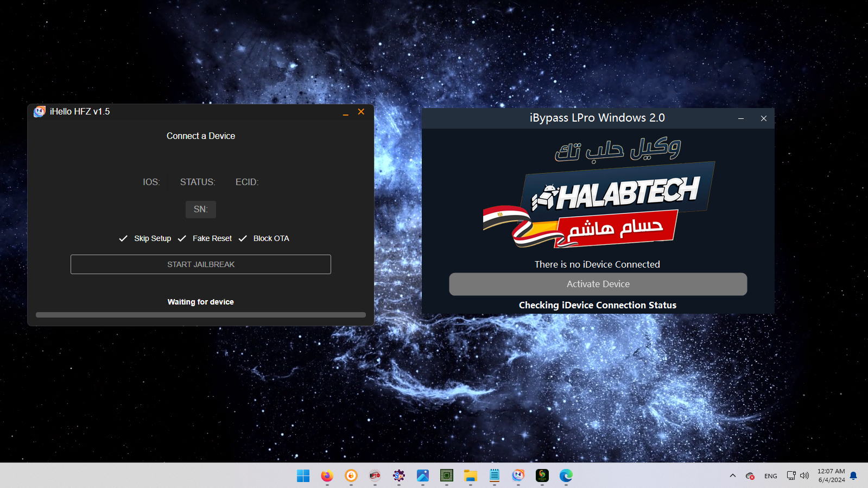This screenshot has height=488, width=868.
Task: Open the volume speaker tray icon
Action: click(x=804, y=476)
